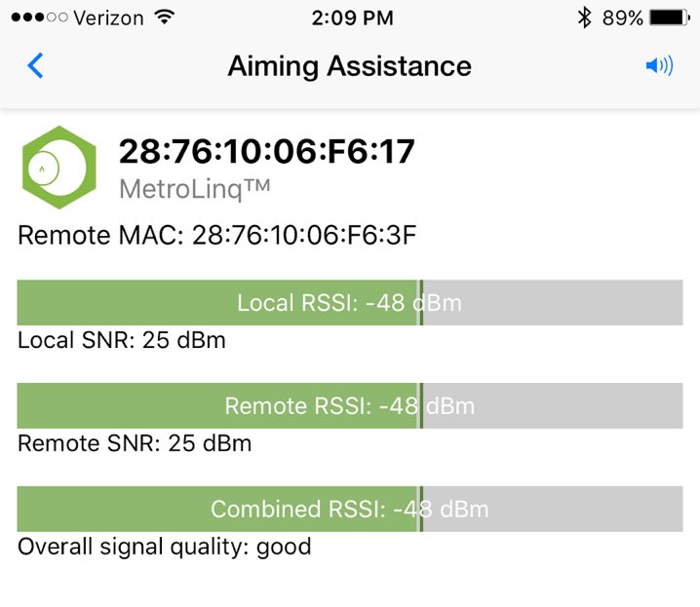Screen dimensions: 700x607
Task: Click the Remote RSSI signal bar
Action: [349, 406]
